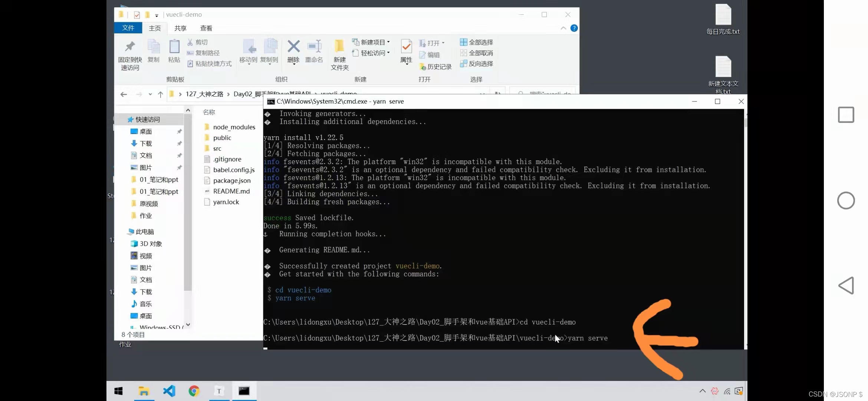Click Copy path (复制路径) button

pos(203,53)
